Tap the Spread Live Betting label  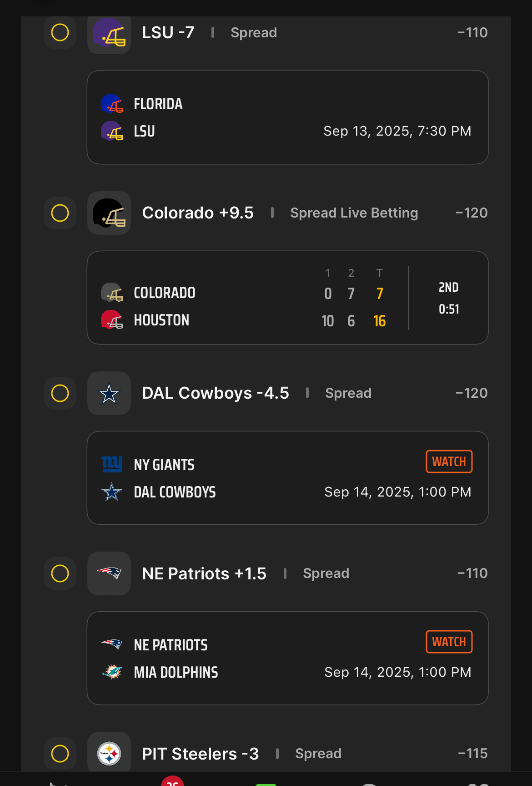point(354,213)
